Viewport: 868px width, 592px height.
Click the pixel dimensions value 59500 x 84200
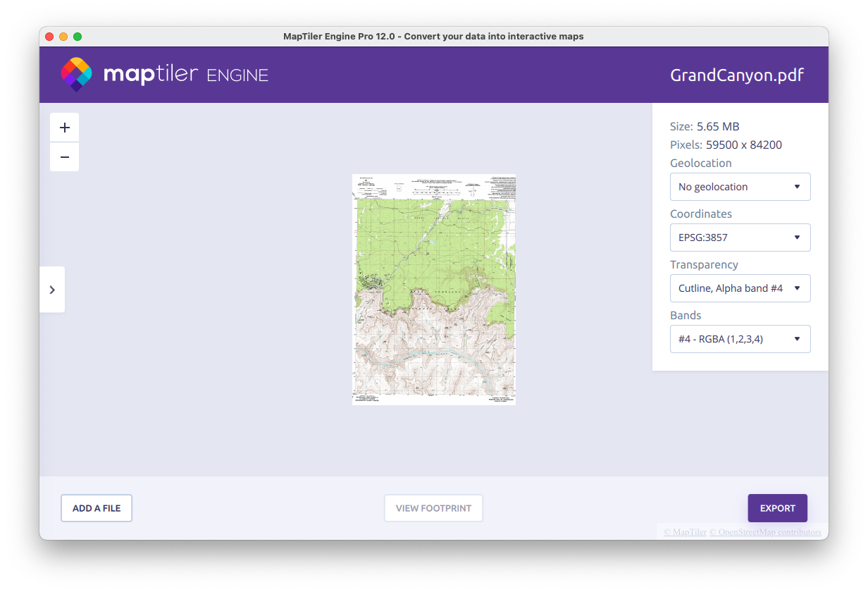tap(743, 145)
